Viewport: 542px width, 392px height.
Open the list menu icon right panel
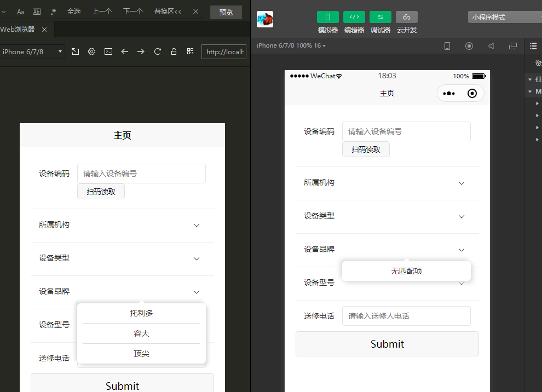click(x=533, y=46)
